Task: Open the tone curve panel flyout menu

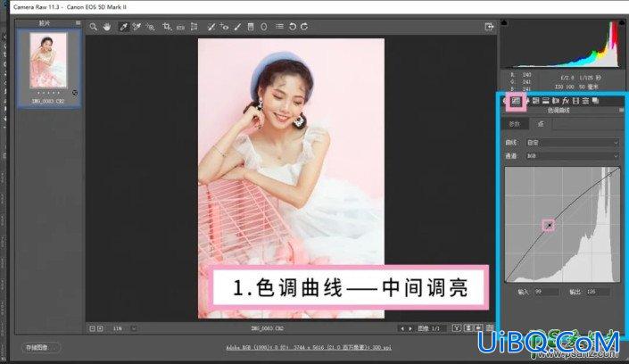Action: pyautogui.click(x=621, y=110)
